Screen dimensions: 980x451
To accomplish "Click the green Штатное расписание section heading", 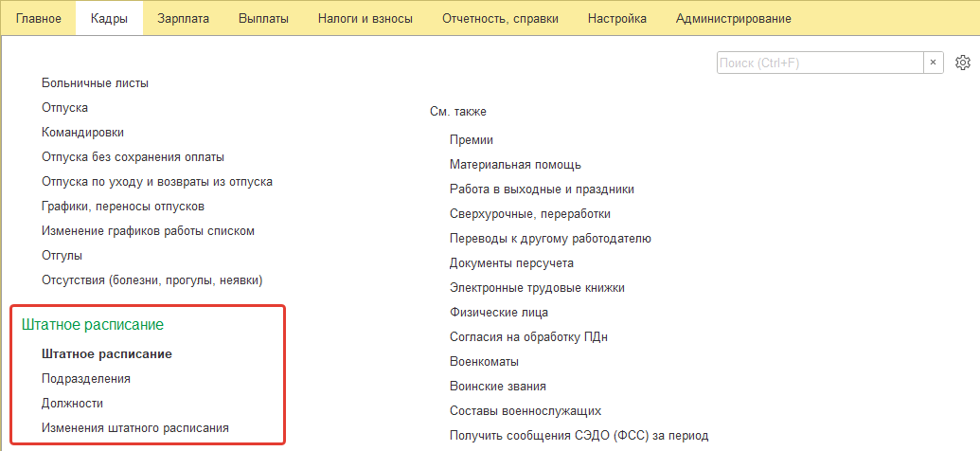I will (x=93, y=325).
